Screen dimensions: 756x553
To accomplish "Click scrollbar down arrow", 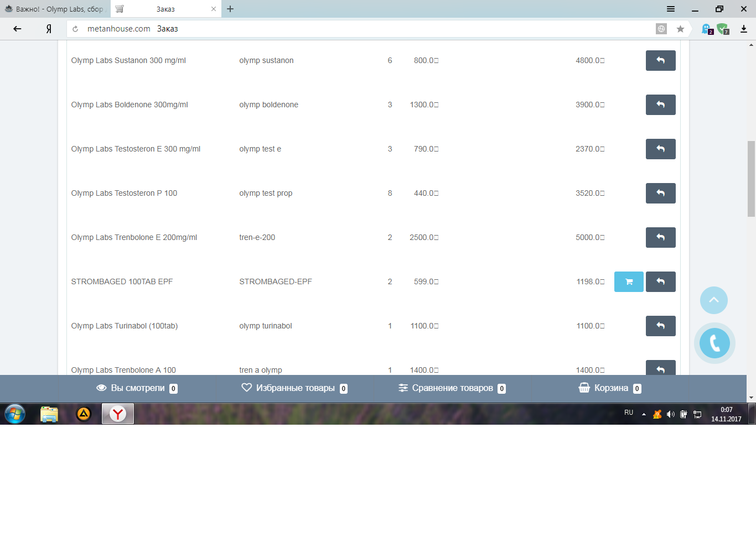I will [751, 398].
